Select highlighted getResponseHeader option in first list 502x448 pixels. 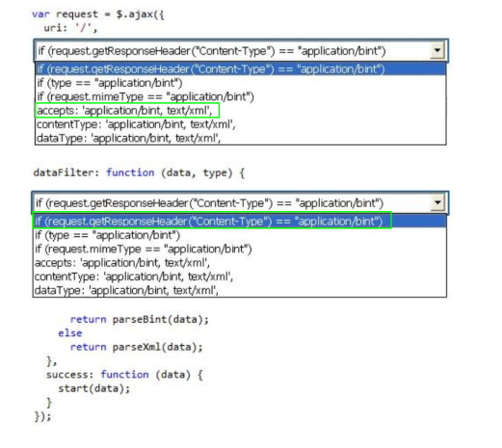click(241, 69)
